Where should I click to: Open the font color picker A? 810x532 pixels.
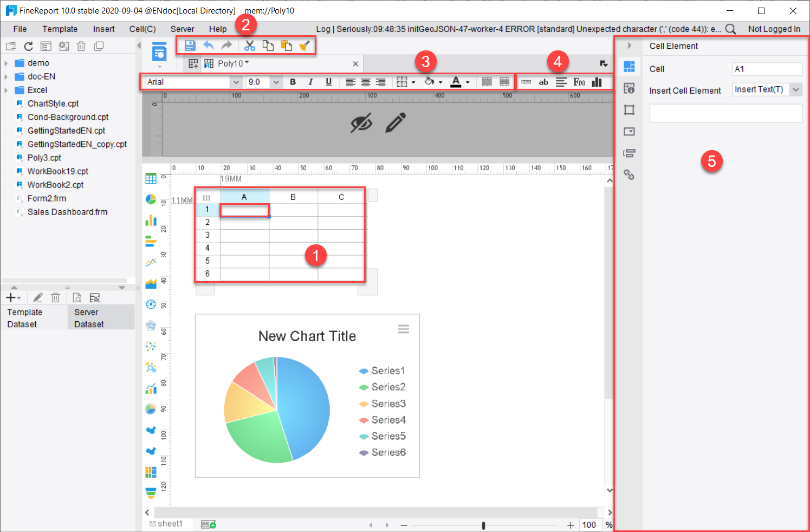(456, 82)
